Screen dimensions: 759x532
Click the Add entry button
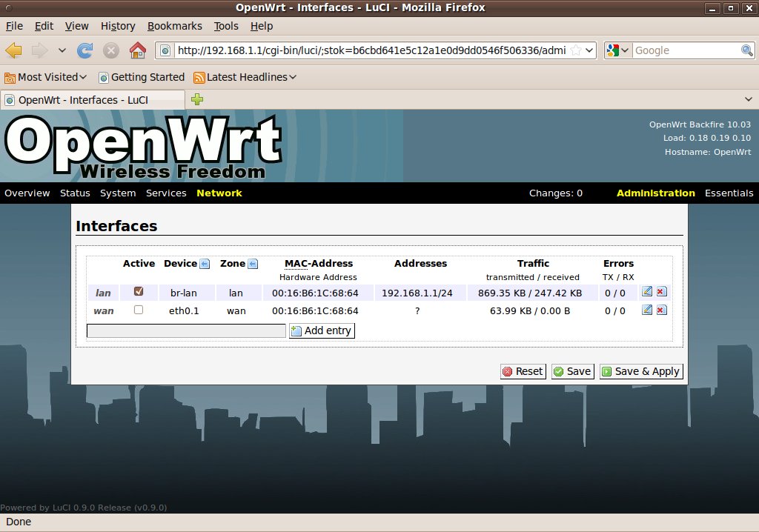[x=322, y=330]
